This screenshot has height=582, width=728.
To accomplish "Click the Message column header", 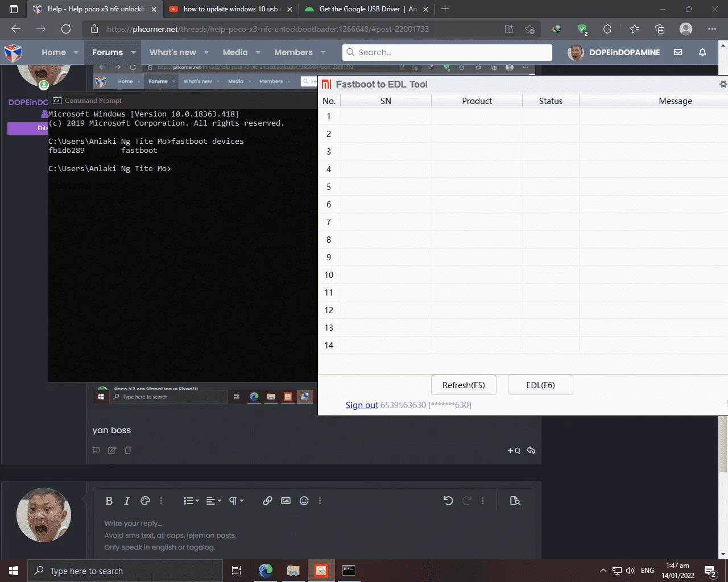I will (x=653, y=101).
